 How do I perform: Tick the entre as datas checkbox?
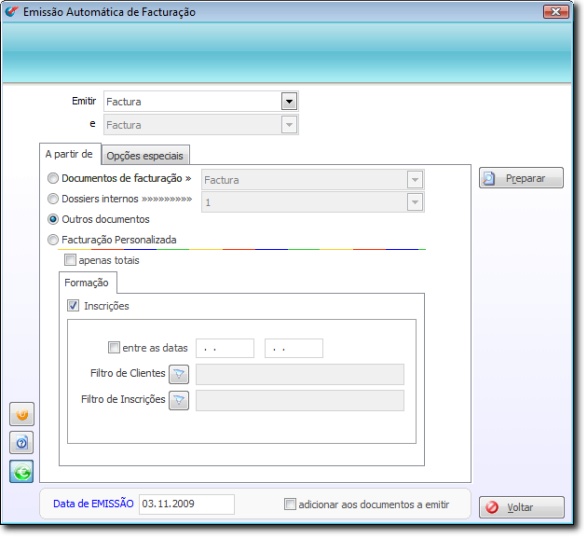pos(114,347)
